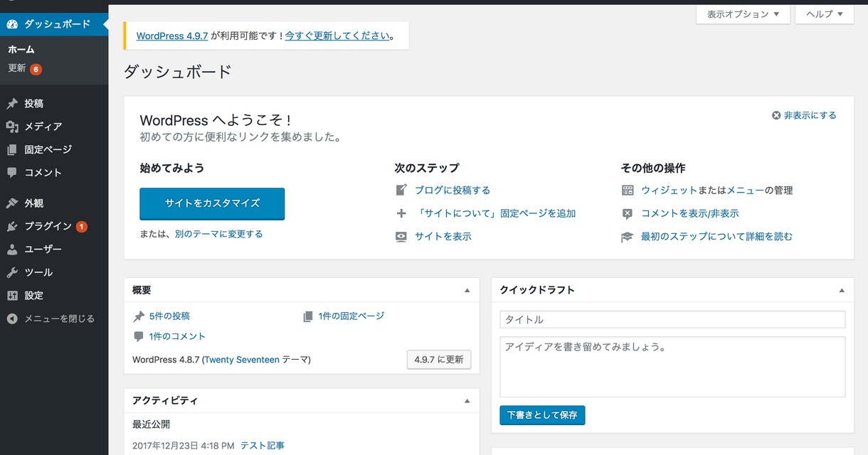Click the メニュー link in その他の操作
This screenshot has height=455, width=868.
click(746, 191)
